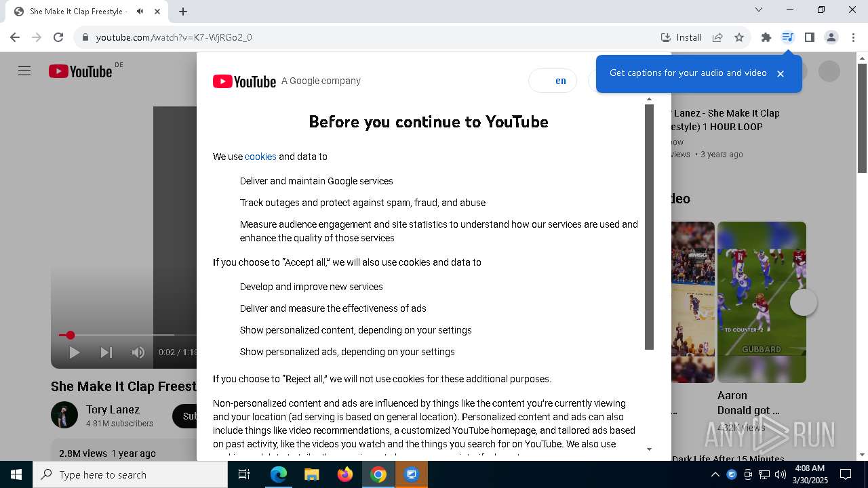Open the Windows Start menu
This screenshot has width=868, height=488.
[x=16, y=474]
